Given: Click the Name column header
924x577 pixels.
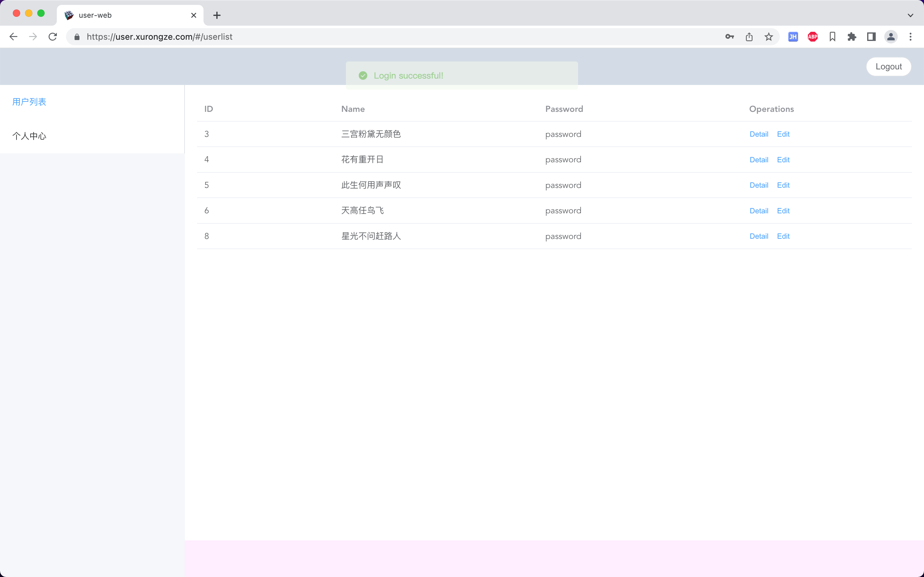Looking at the screenshot, I should point(353,109).
